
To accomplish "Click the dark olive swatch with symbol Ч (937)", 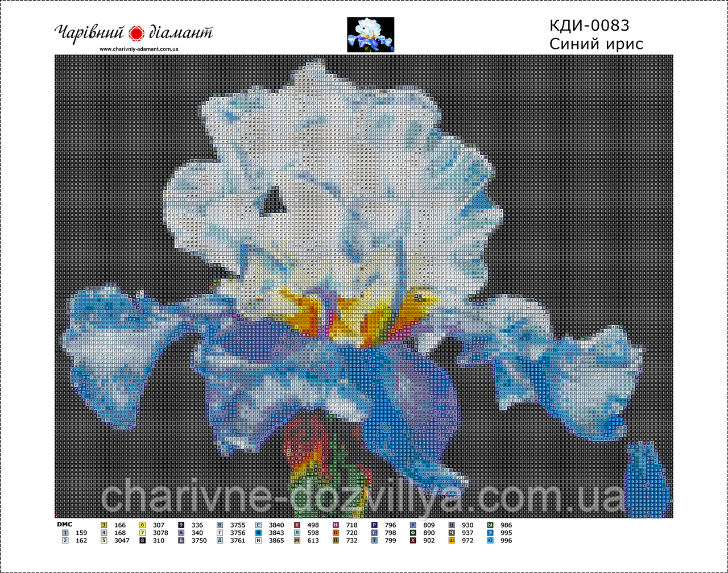I will 452,533.
